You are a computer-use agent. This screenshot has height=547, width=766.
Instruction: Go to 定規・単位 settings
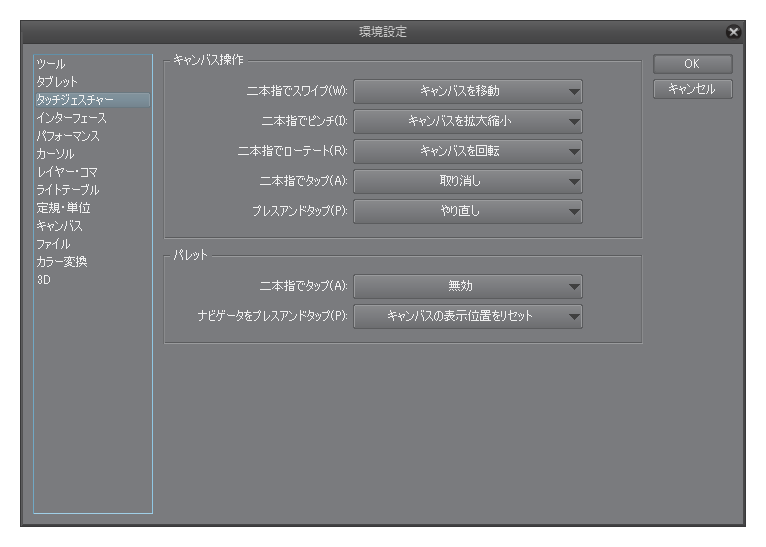tap(64, 208)
